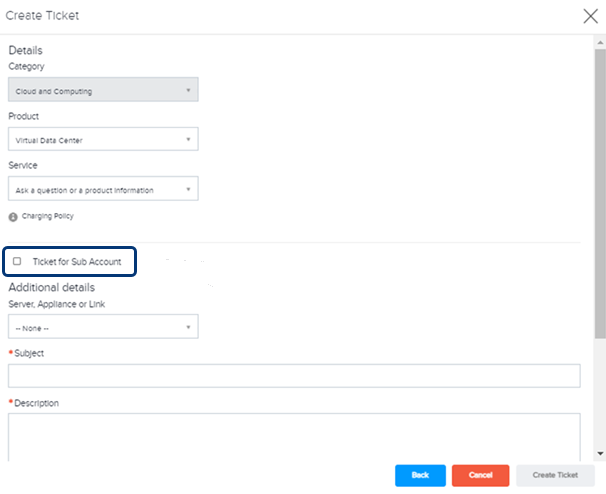Enable the Ticket for Sub Account checkbox
The image size is (606, 494).
17,261
